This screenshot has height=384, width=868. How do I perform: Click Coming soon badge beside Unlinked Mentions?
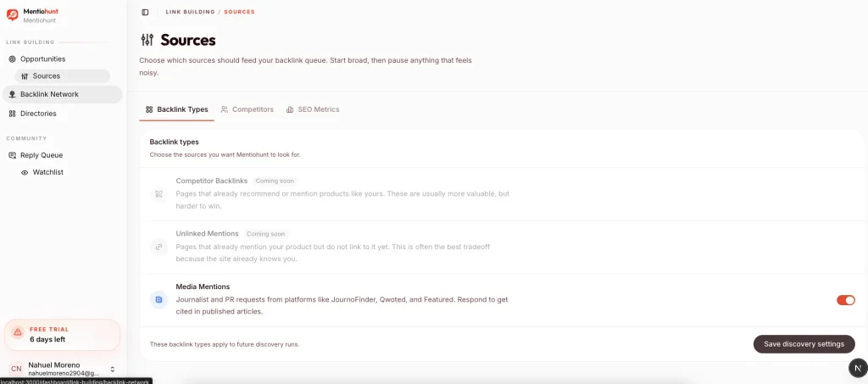[266, 234]
